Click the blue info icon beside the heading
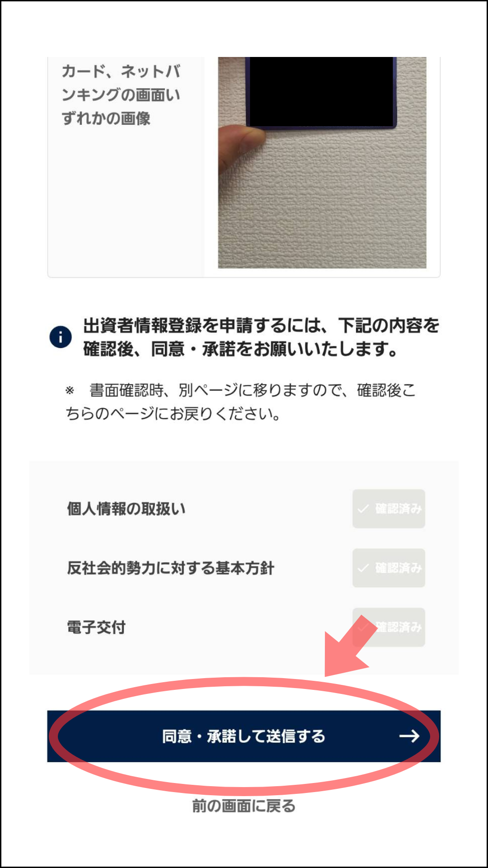The height and width of the screenshot is (868, 488). (x=61, y=337)
